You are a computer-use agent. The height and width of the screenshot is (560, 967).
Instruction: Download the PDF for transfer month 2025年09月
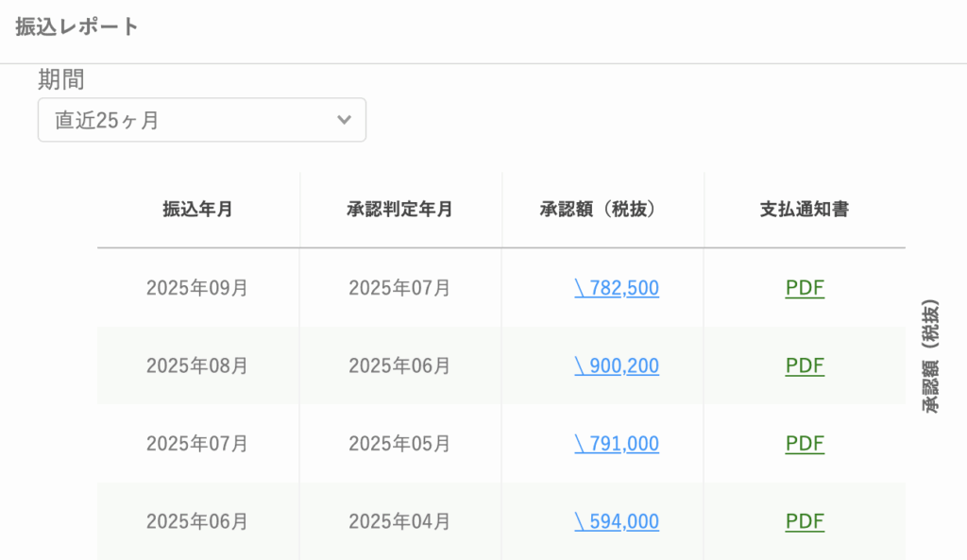[805, 287]
